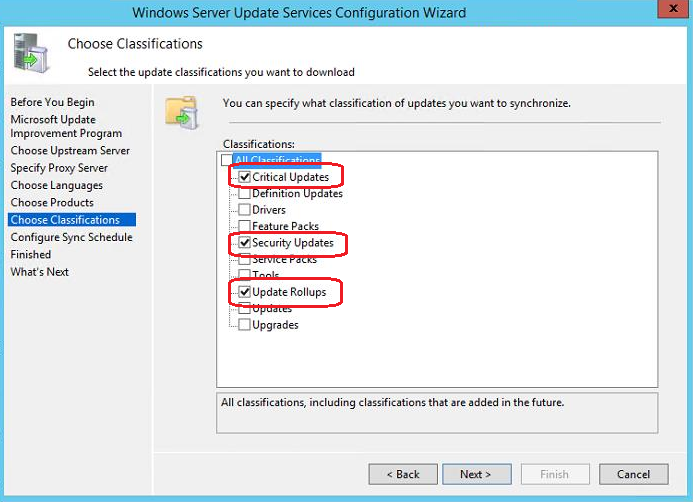The image size is (693, 502).
Task: Cancel the configuration wizard
Action: 633,474
